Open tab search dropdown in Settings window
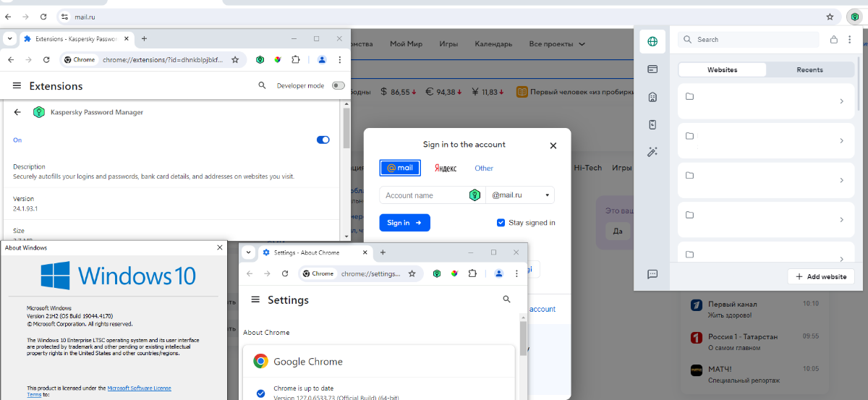Image resolution: width=868 pixels, height=400 pixels. pos(248,252)
